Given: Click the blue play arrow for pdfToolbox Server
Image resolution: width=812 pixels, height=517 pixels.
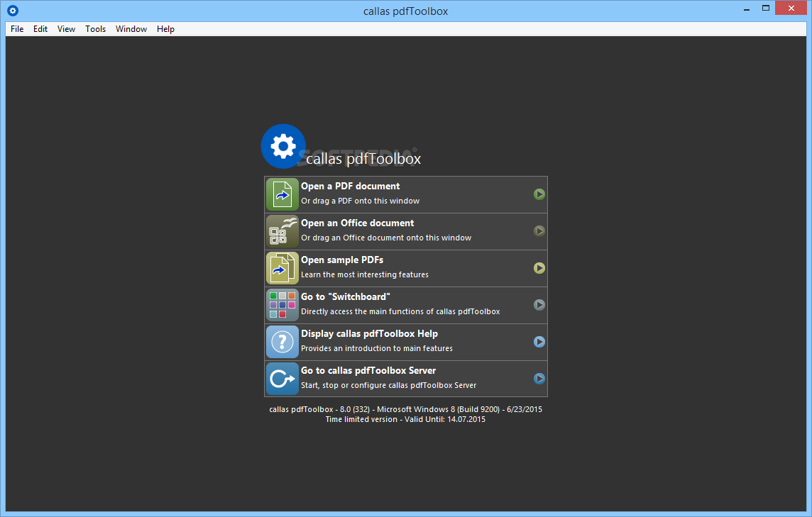Looking at the screenshot, I should click(x=539, y=378).
